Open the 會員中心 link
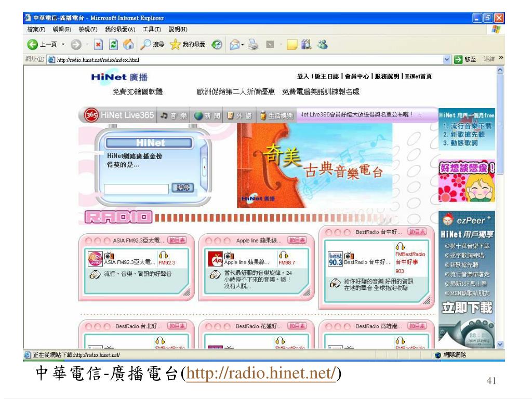This screenshot has height=399, width=532. 356,76
